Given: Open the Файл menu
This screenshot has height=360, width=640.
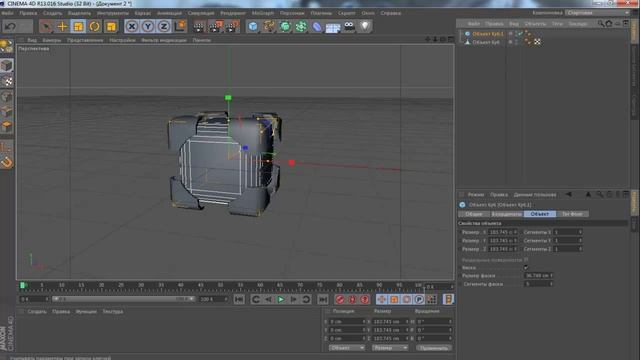Looking at the screenshot, I should click(x=7, y=13).
